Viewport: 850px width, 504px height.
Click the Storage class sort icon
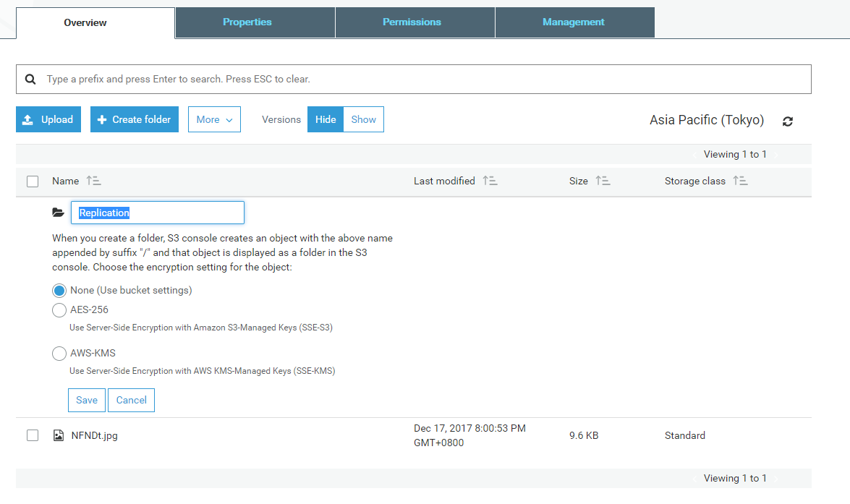click(740, 181)
